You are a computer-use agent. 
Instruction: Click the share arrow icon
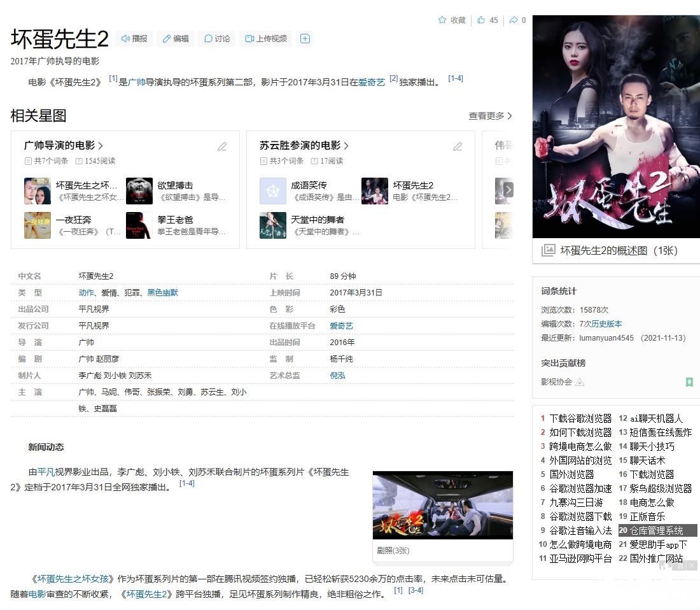514,20
